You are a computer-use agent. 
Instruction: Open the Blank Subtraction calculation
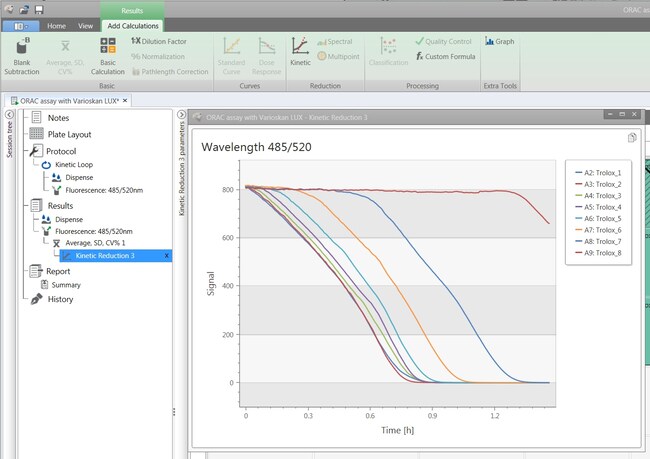[x=22, y=56]
